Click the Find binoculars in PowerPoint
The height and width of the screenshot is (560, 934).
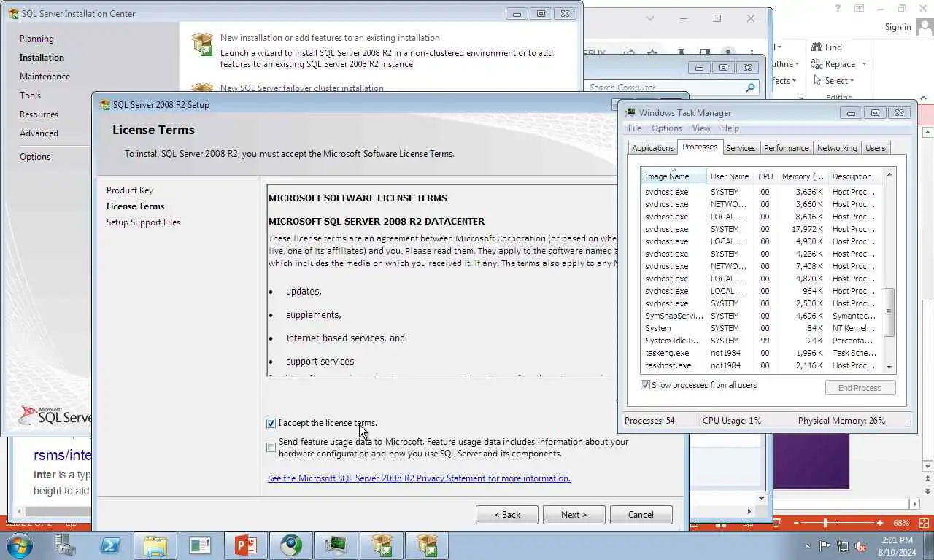817,47
